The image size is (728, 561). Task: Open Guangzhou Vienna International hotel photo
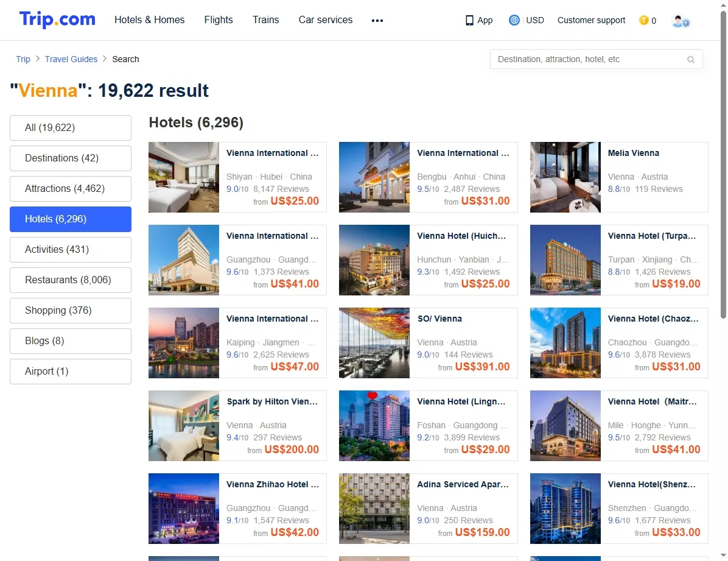(184, 260)
